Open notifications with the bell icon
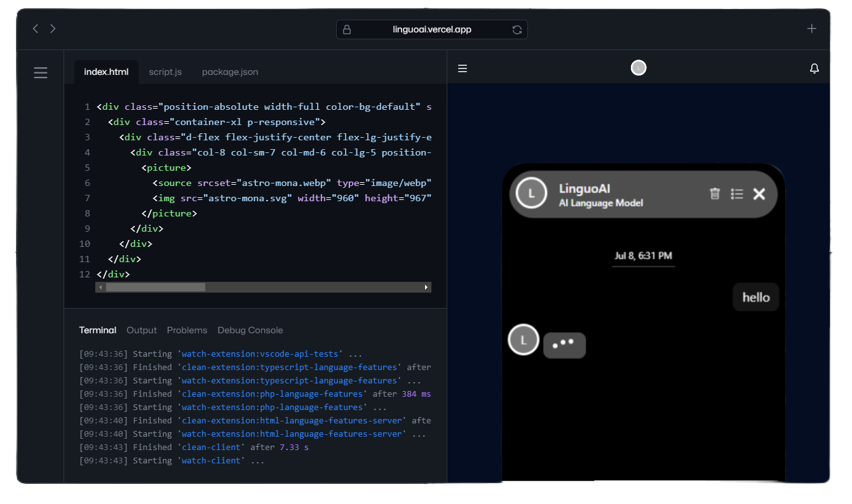 [x=815, y=69]
